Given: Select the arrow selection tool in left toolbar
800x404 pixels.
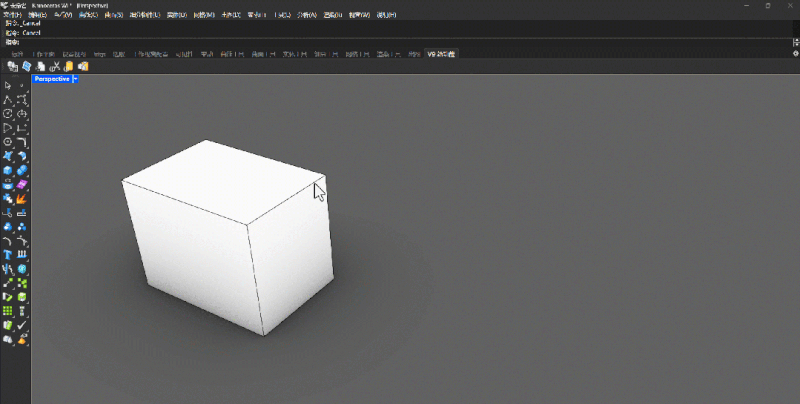Looking at the screenshot, I should coord(8,86).
